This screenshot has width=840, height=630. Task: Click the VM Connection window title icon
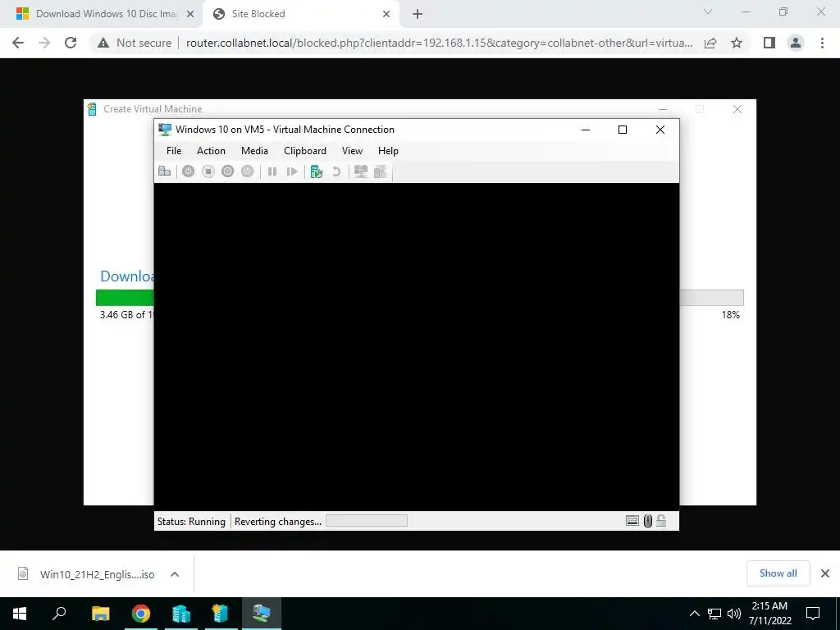tap(165, 130)
